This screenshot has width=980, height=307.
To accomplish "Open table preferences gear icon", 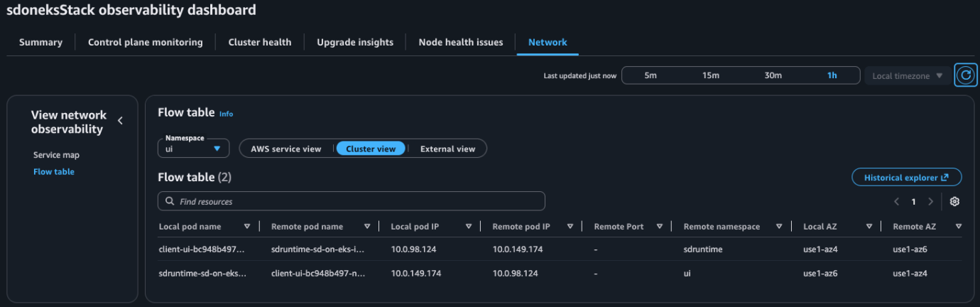I will [x=954, y=202].
